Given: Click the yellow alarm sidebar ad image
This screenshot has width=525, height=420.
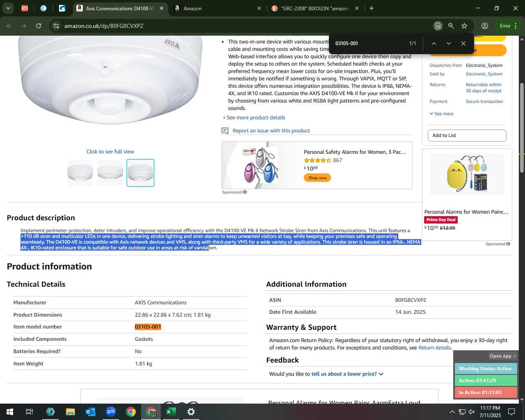Looking at the screenshot, I should pyautogui.click(x=467, y=174).
